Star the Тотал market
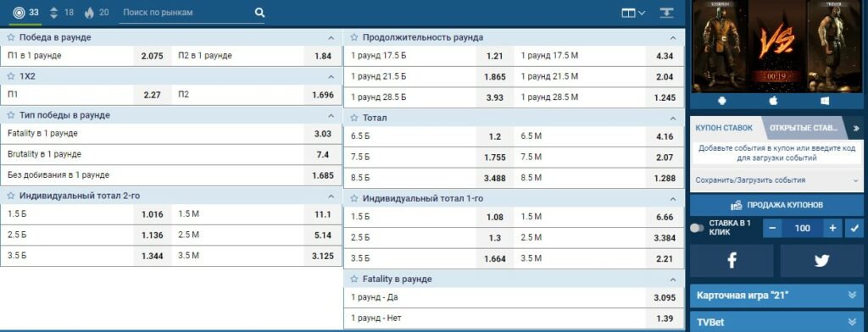The width and height of the screenshot is (868, 332). click(x=354, y=118)
